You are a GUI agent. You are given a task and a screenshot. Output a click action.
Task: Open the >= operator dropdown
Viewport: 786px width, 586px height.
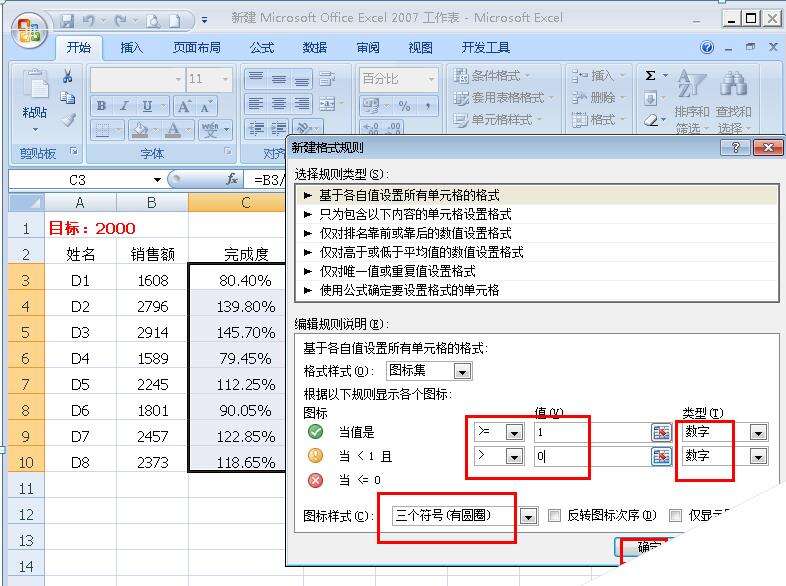point(514,432)
